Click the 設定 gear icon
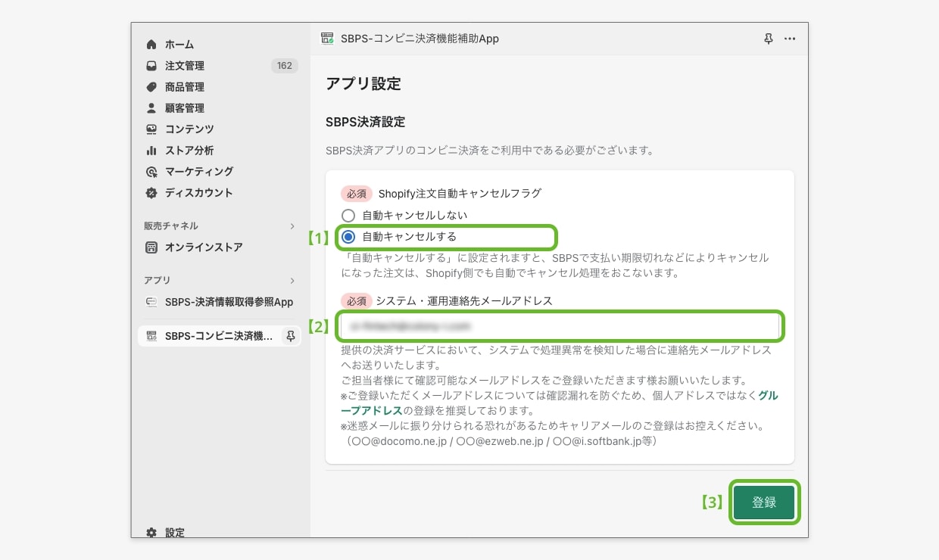939x560 pixels. tap(151, 533)
